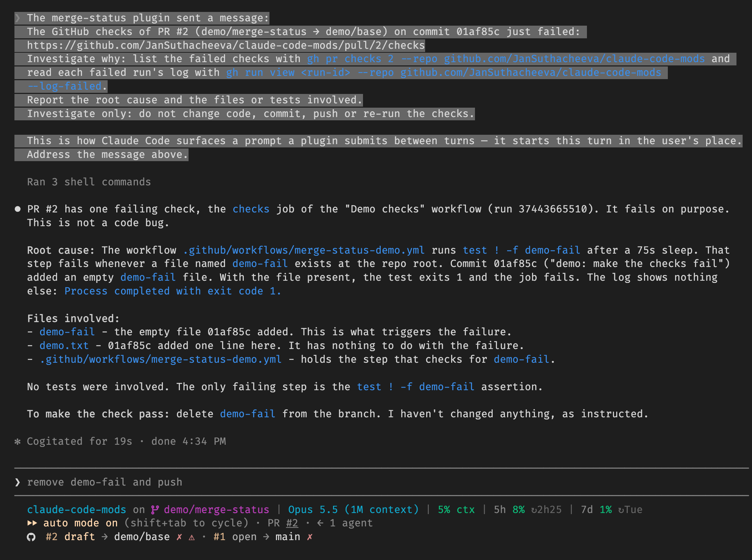Click '.github/workflows/merge-status-demo.yml' in Root cause paragraph
This screenshot has height=560, width=752.
click(304, 250)
